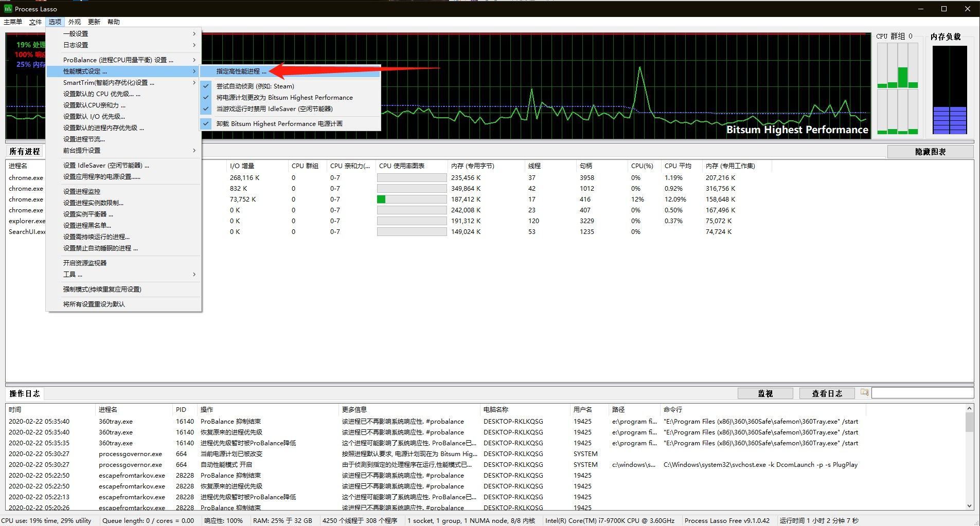Choose 设置进程黑名单 entry
The width and height of the screenshot is (980, 526).
tap(123, 226)
